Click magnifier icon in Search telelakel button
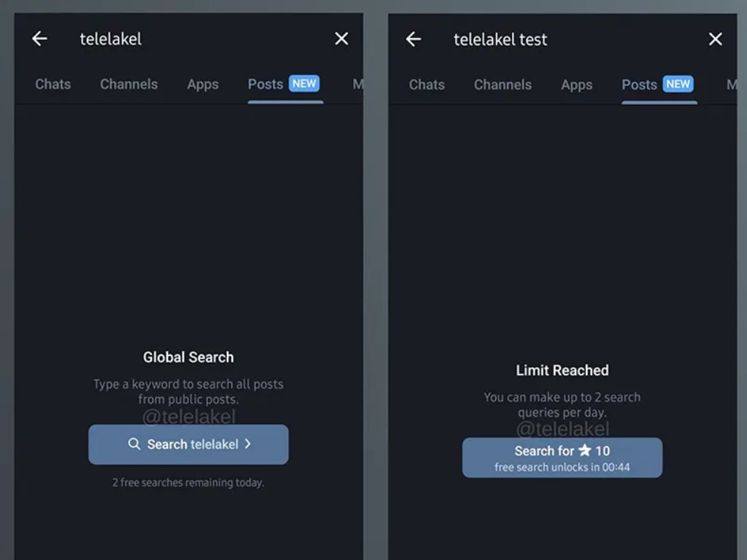The height and width of the screenshot is (560, 747). pyautogui.click(x=134, y=444)
